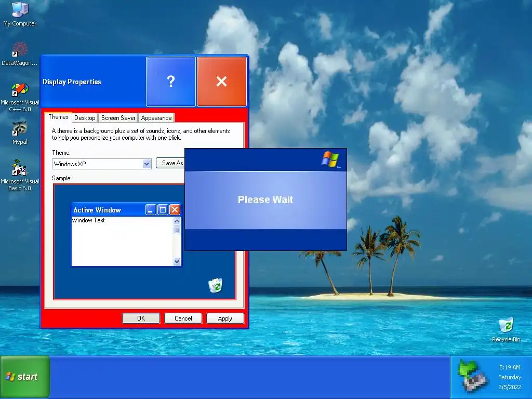This screenshot has width=532, height=399.
Task: Click the sample Active Window maximize icon
Action: click(163, 210)
